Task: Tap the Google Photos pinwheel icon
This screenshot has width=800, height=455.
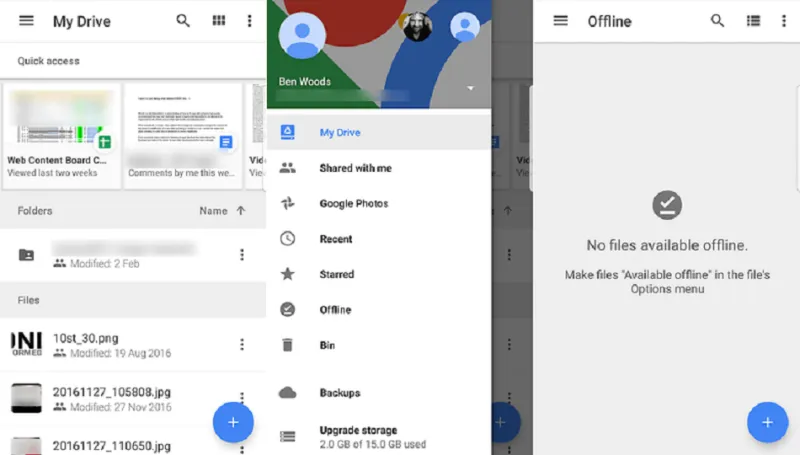Action: tap(288, 203)
